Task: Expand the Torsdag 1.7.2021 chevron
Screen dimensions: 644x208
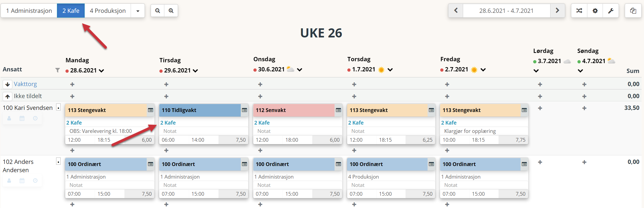Action: pyautogui.click(x=390, y=70)
